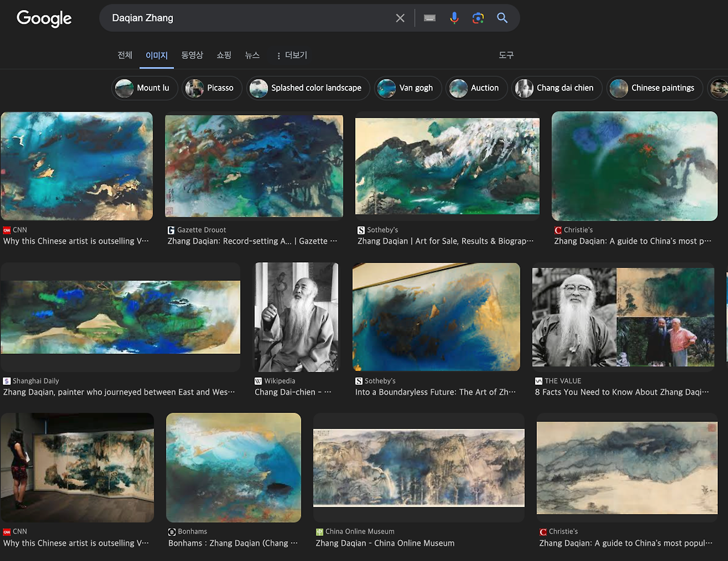
Task: Open 'Bonhams : Zhang Daqian' link
Action: point(233,543)
